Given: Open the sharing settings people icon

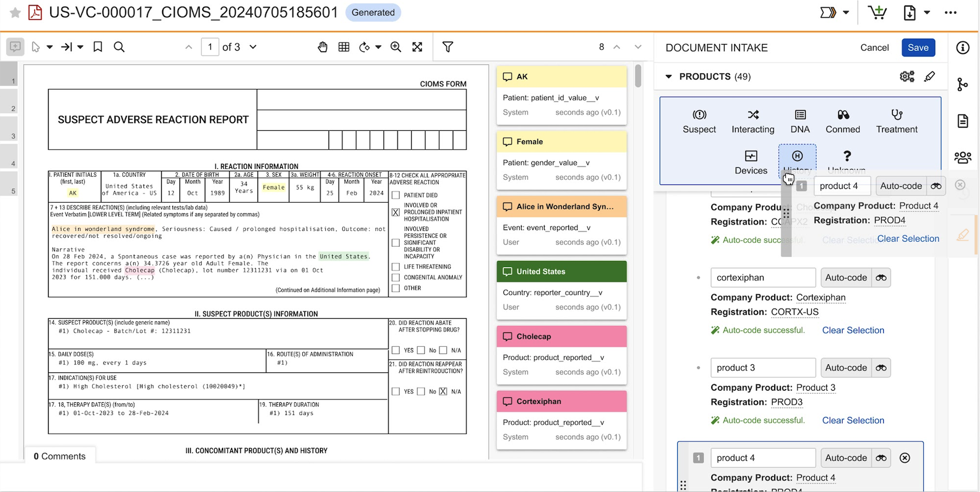Looking at the screenshot, I should 963,158.
